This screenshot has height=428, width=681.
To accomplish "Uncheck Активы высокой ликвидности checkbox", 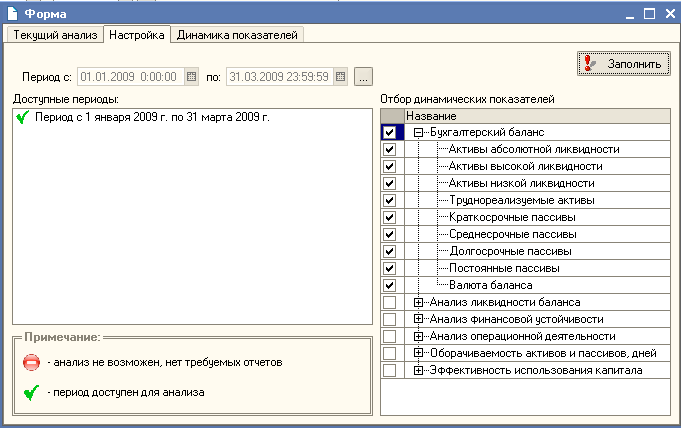I will pyautogui.click(x=390, y=166).
